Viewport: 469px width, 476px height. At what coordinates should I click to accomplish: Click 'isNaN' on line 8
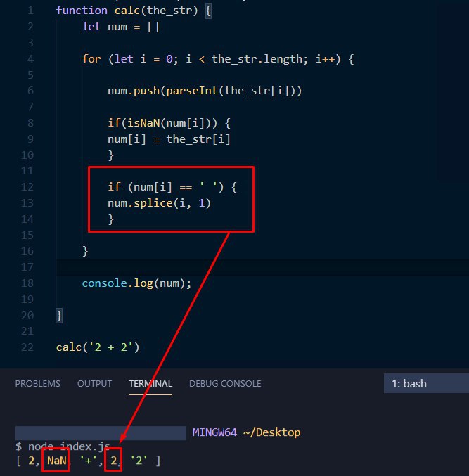pos(143,123)
